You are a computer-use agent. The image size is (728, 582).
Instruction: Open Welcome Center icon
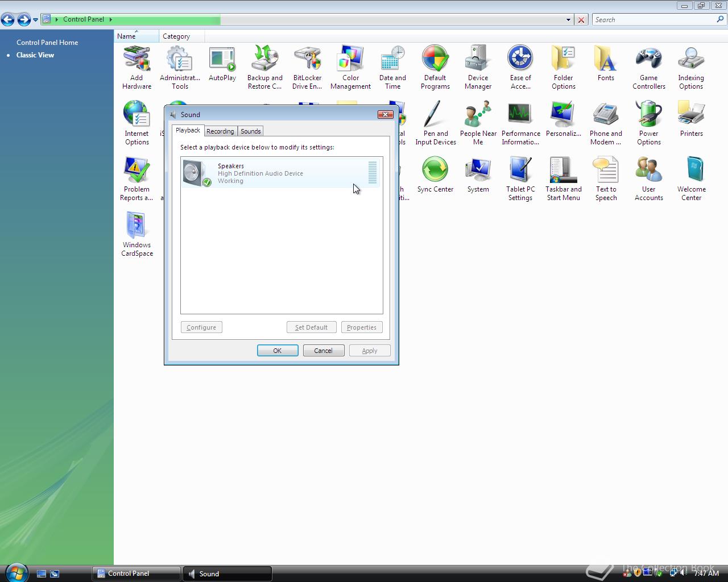point(691,179)
